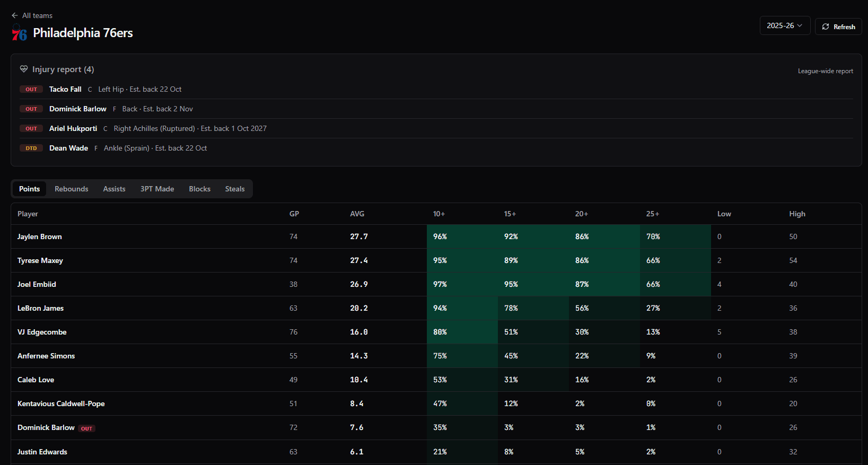Click the heart icon beside Injury report
Screen dimensions: 868x465
pos(24,69)
